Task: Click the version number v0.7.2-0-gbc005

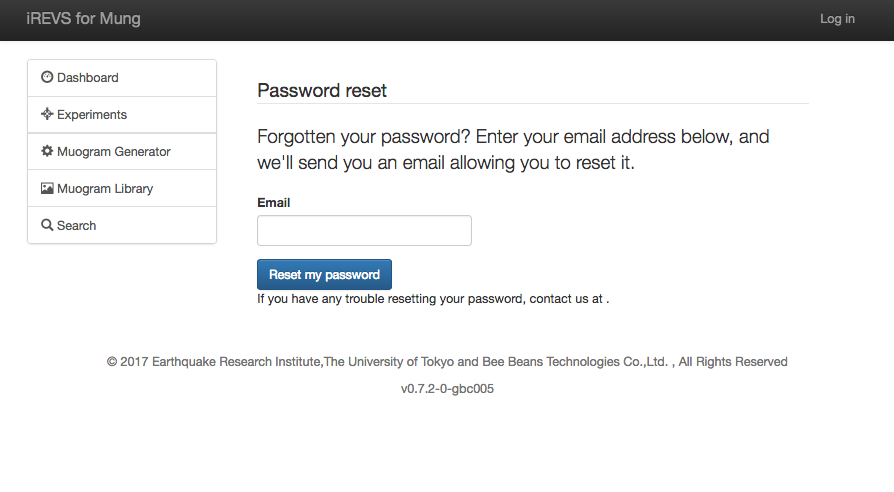Action: click(x=447, y=389)
